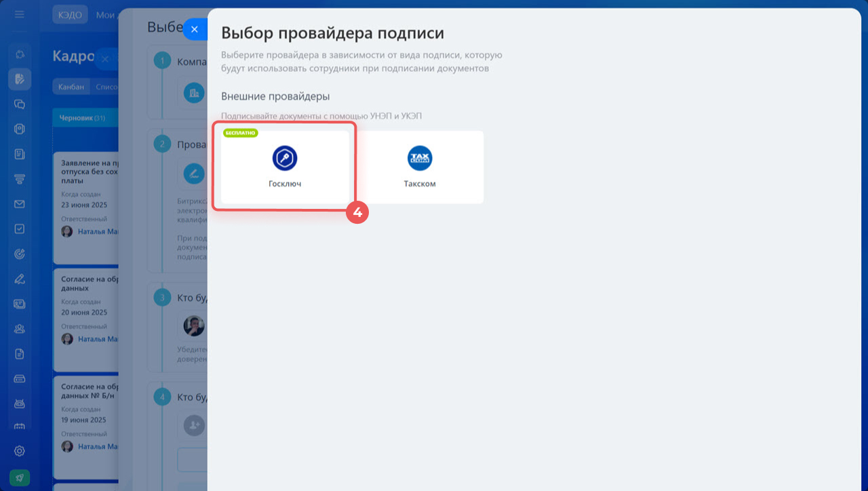Screen dimensions: 868x491
Task: Open Наталья link on 19 июня card
Action: point(98,447)
